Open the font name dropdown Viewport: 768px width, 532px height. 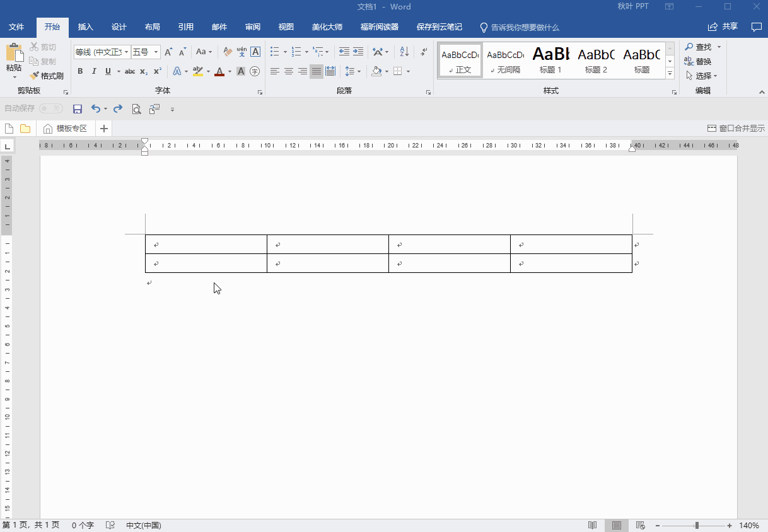click(127, 52)
